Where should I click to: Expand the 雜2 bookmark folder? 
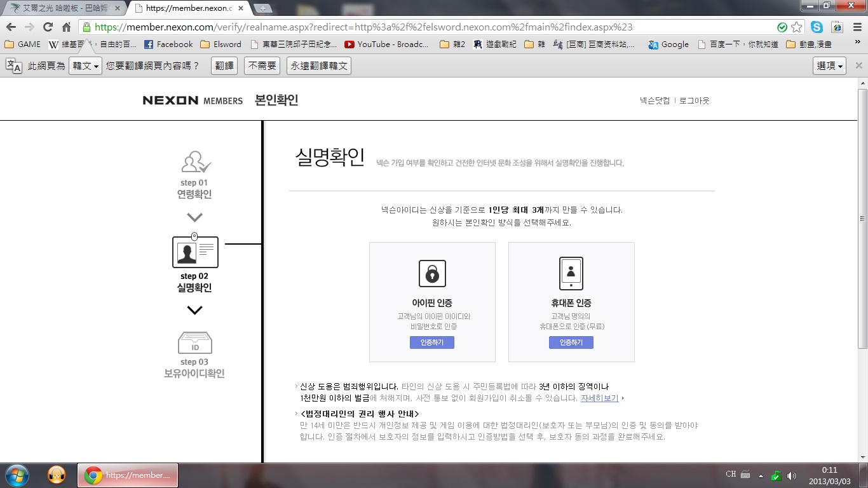coord(452,44)
